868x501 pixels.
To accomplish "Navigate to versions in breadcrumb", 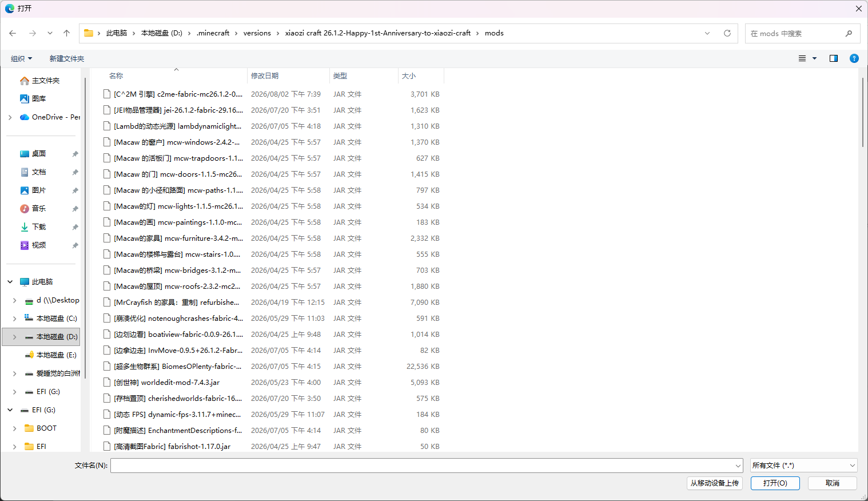I will 257,33.
